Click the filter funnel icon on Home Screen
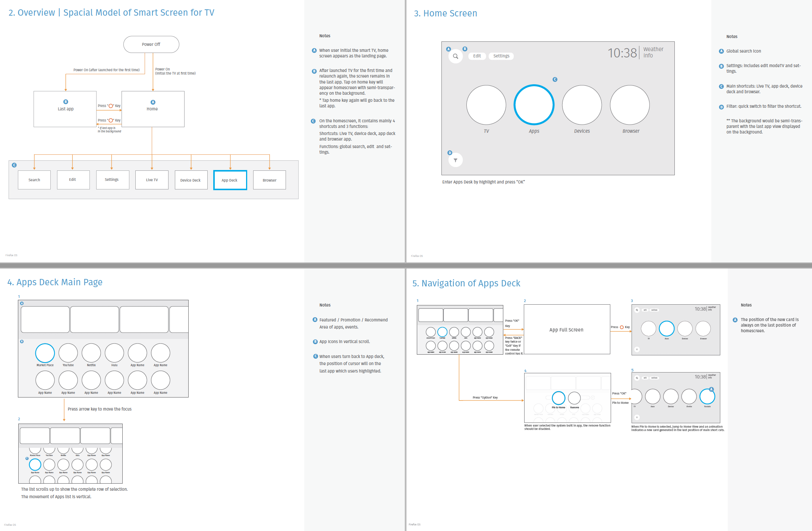Viewport: 812px width, 531px height. tap(455, 160)
